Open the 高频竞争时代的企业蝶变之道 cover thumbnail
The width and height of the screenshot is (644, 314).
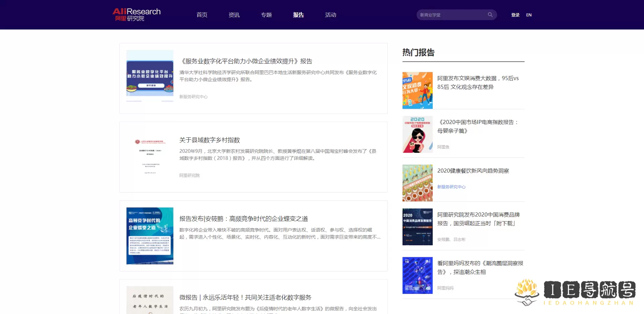150,236
